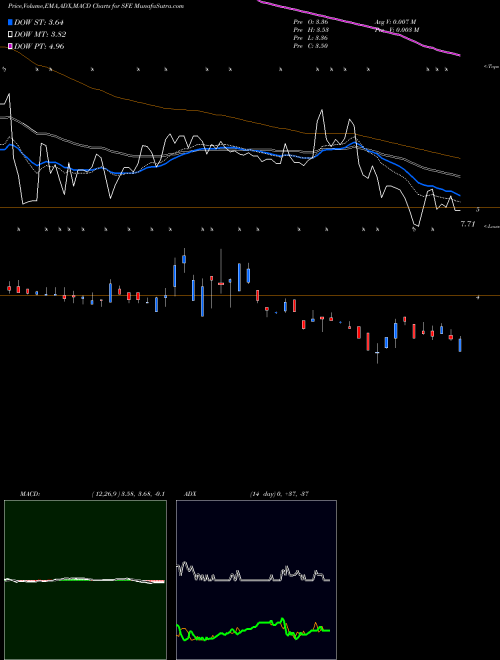Click the white DOW MT legend swatch
The image size is (500, 660).
[10, 35]
